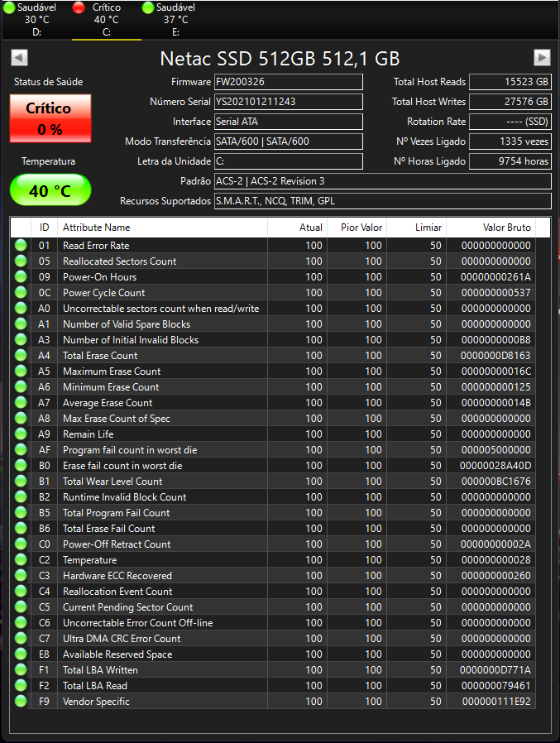Viewport: 560px width, 743px height.
Task: Click raw value 000000BC1676
Action: 496,482
